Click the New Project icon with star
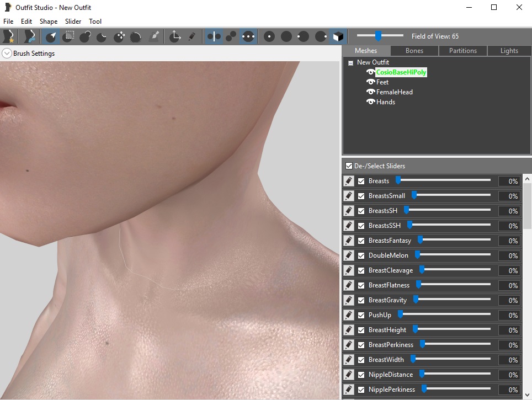Viewport: 532px width, 400px height. 9,36
